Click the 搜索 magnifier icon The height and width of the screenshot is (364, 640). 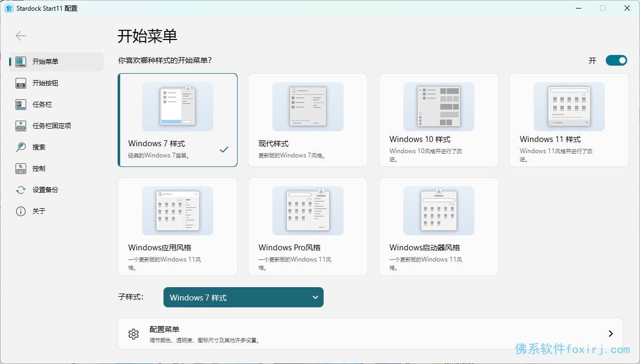21,147
